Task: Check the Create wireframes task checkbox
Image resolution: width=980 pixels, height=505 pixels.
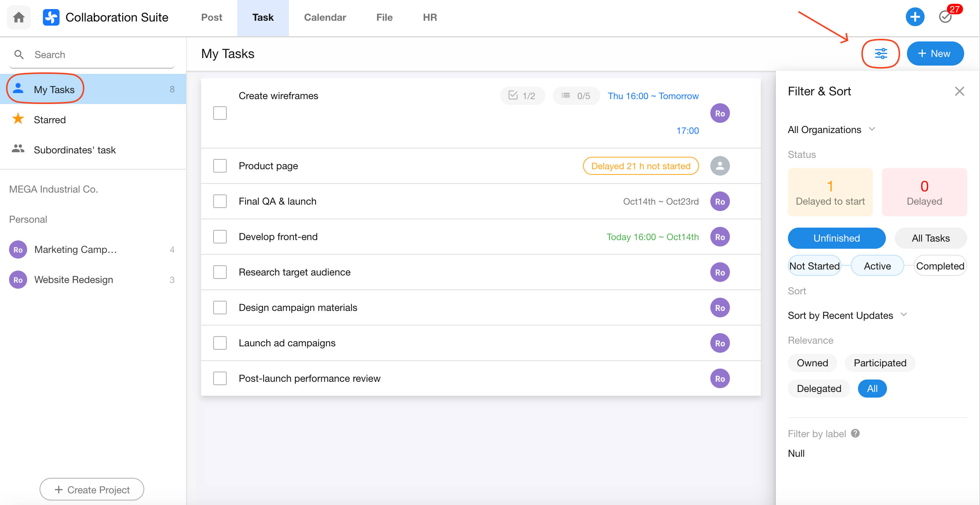Action: [x=220, y=113]
